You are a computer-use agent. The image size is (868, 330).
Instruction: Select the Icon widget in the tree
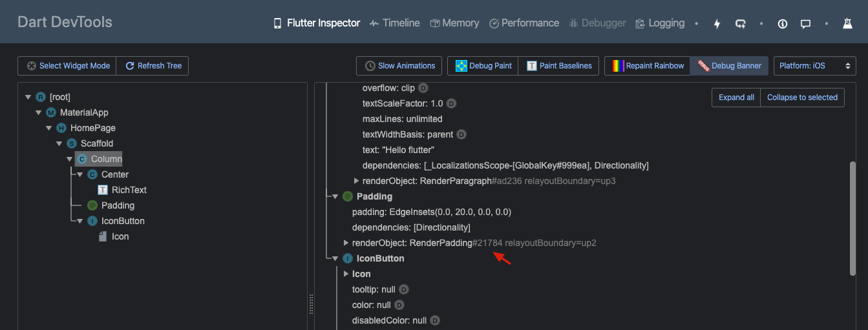[120, 236]
